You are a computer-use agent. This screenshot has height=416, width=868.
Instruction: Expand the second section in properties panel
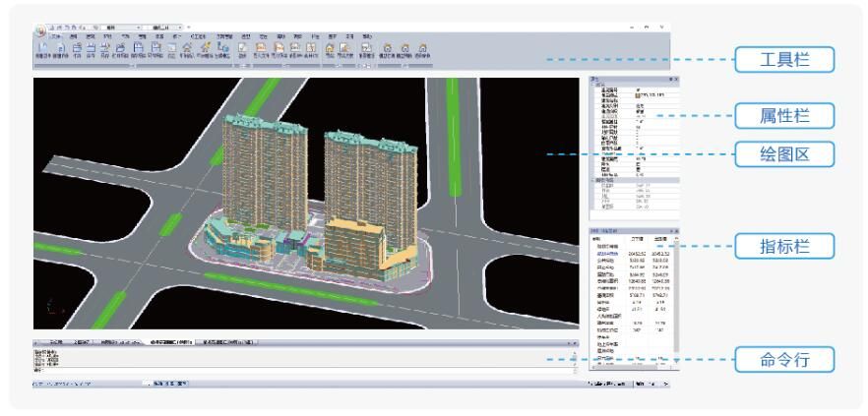point(593,178)
